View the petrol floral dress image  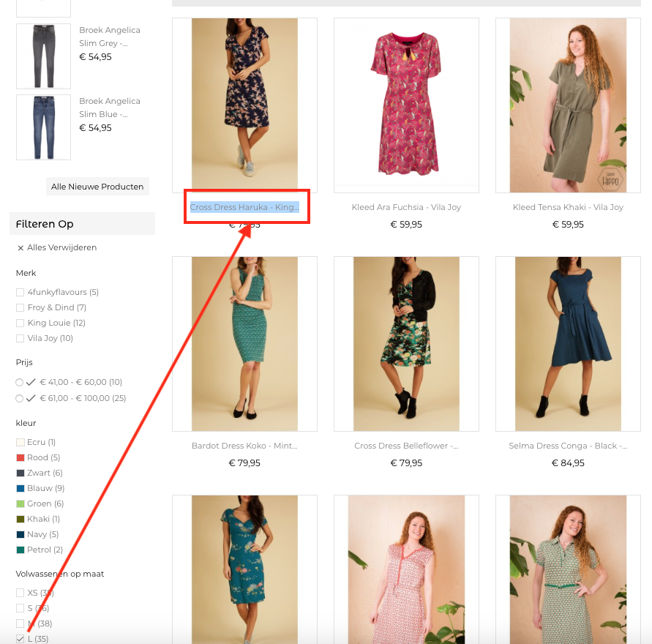coord(244,569)
